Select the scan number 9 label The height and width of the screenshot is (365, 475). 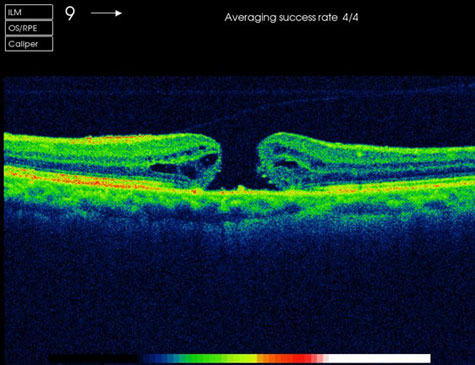click(x=70, y=14)
